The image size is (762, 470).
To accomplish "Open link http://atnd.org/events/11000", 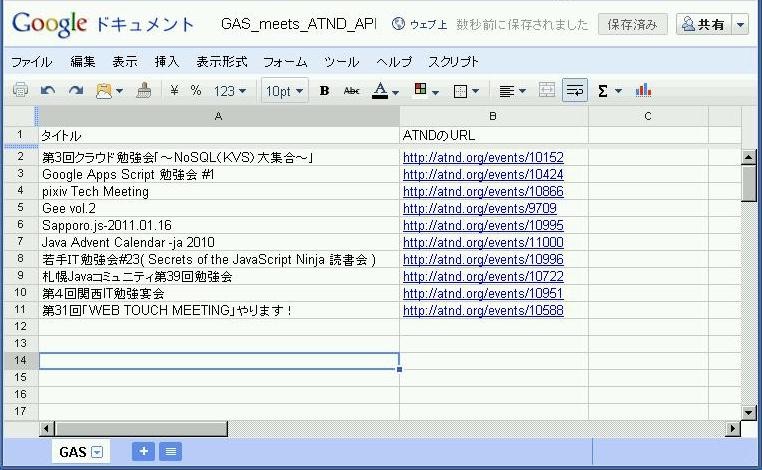I will point(483,243).
